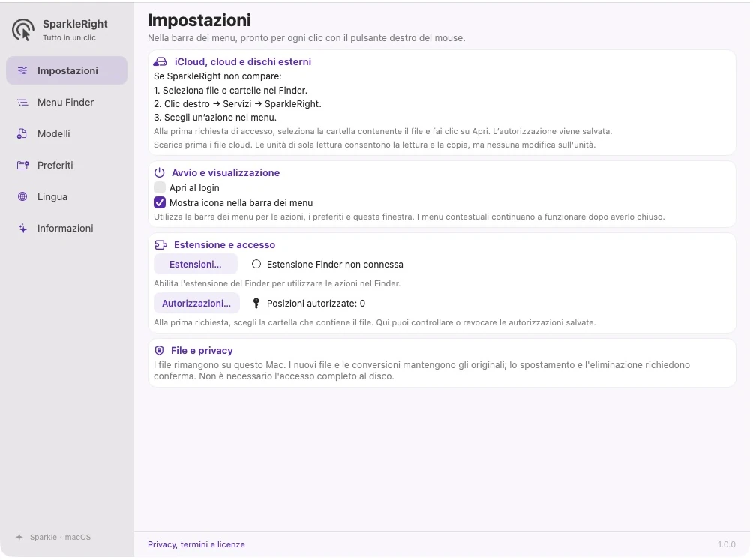The width and height of the screenshot is (756, 560).
Task: Open the Modelli section
Action: point(67,134)
